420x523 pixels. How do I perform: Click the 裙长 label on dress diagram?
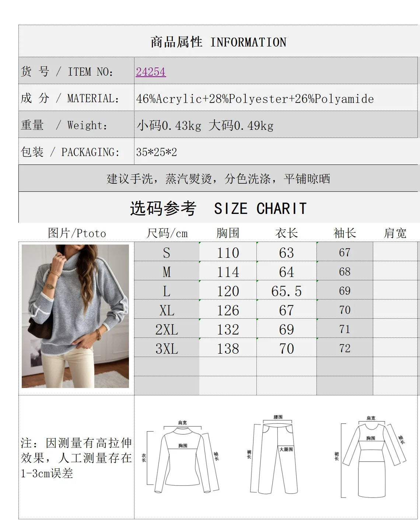tap(337, 456)
